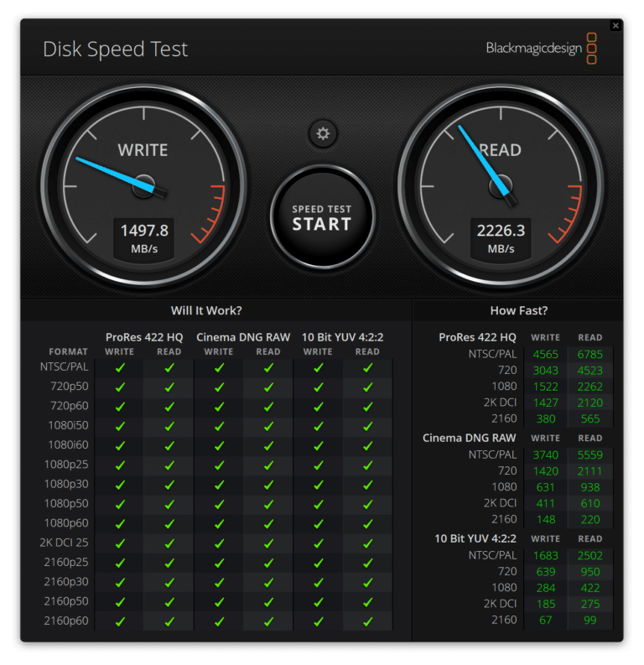Click ProRes 422 HQ heading in How Fast panel

(x=477, y=337)
